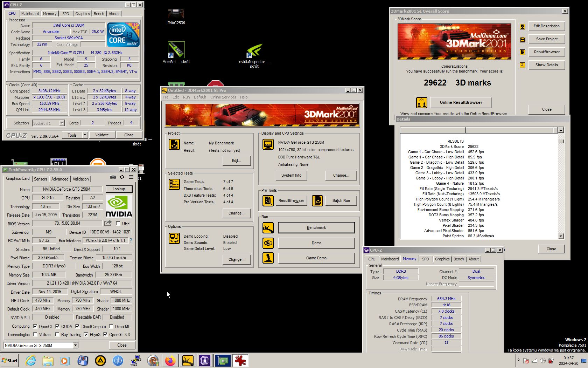Click the System Info button
Screen dimensions: 588x368
(x=291, y=176)
